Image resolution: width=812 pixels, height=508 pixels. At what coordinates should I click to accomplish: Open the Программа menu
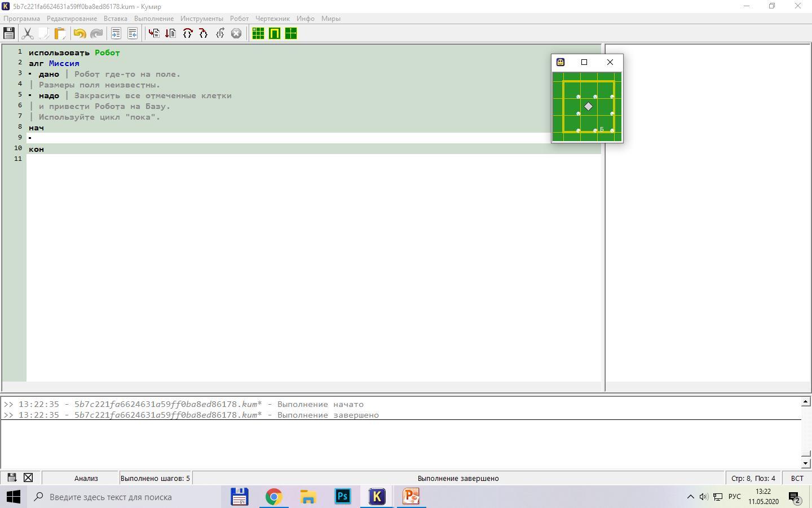pos(21,19)
